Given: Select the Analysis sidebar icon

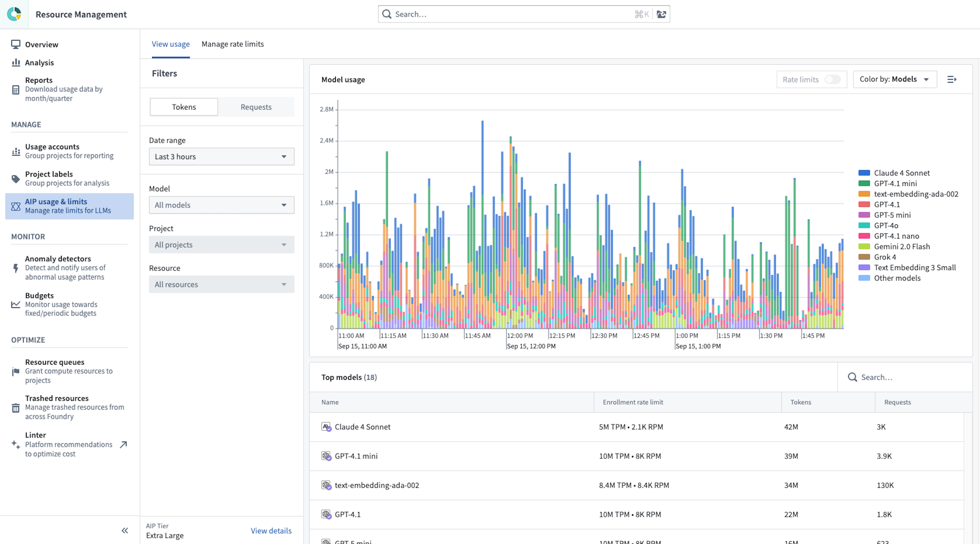Looking at the screenshot, I should coord(16,62).
